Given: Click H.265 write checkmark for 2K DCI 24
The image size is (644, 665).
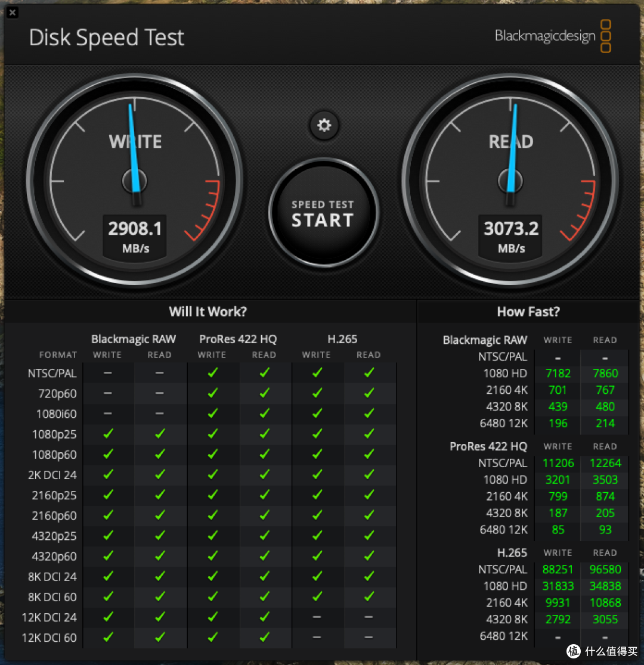Looking at the screenshot, I should pyautogui.click(x=317, y=474).
